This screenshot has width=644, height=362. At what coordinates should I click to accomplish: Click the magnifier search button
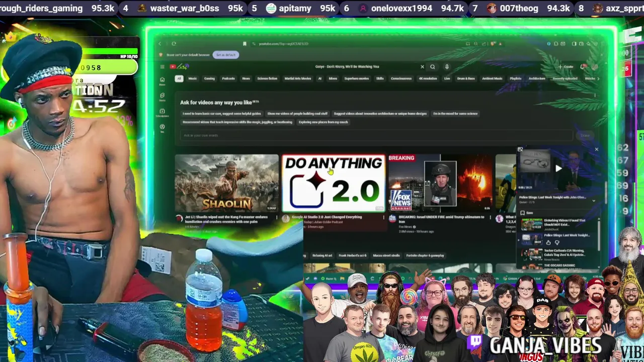click(x=433, y=67)
